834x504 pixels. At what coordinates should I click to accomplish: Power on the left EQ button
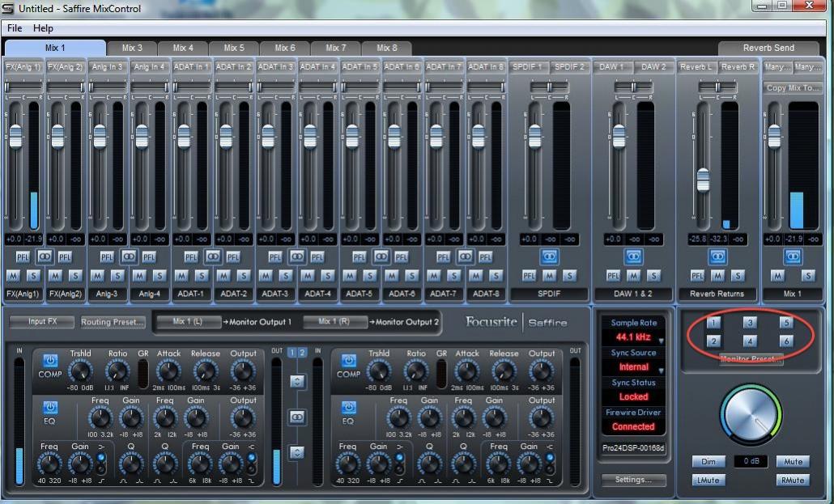[x=49, y=408]
